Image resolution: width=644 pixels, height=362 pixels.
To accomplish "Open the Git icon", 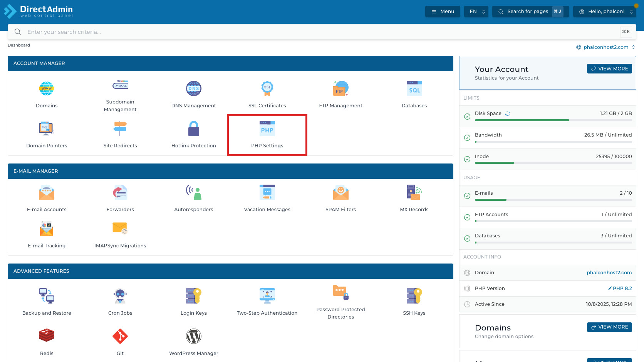I will [x=120, y=336].
